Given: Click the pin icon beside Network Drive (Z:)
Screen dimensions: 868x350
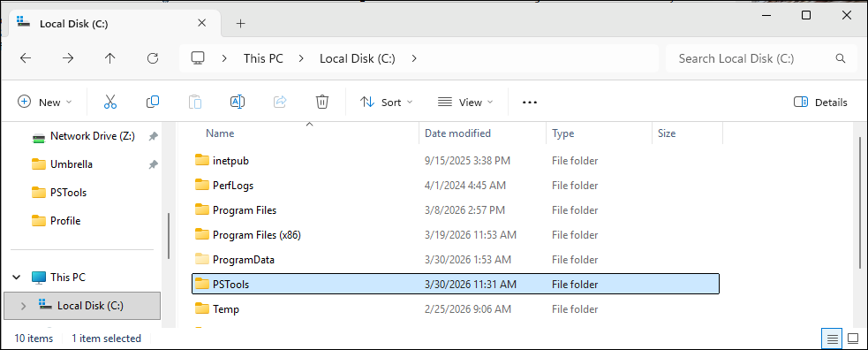Looking at the screenshot, I should [x=154, y=136].
